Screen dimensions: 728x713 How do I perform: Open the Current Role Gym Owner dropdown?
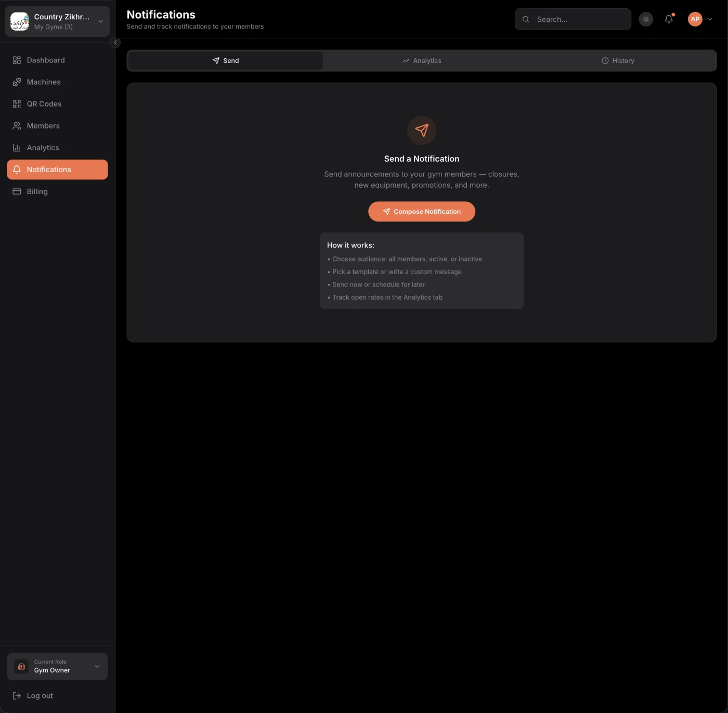[x=57, y=666]
